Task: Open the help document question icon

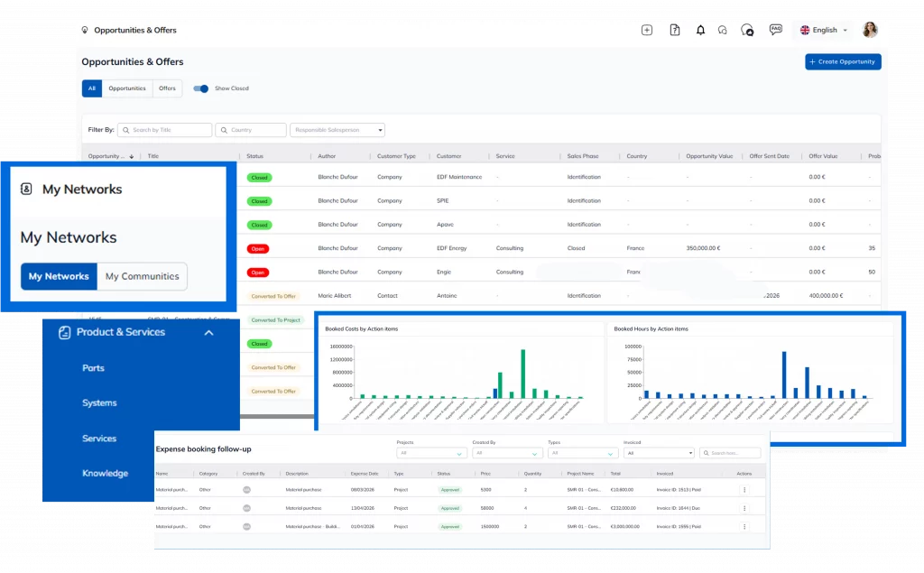Action: coord(675,30)
